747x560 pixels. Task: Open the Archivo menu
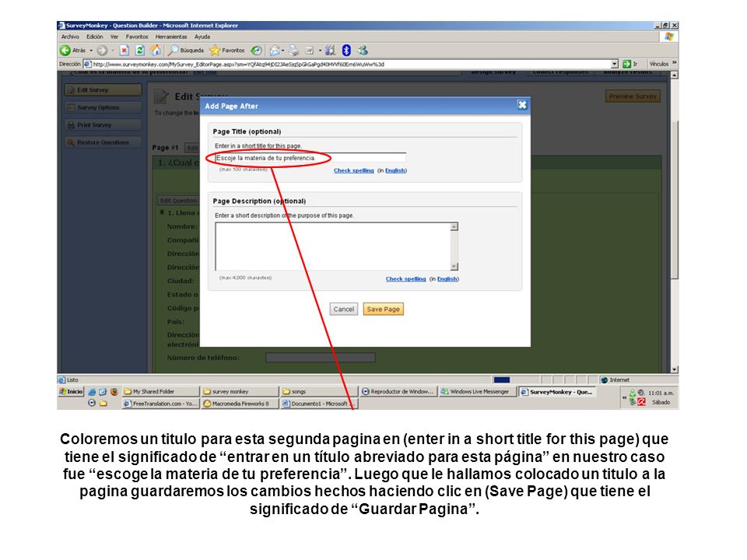tap(70, 37)
